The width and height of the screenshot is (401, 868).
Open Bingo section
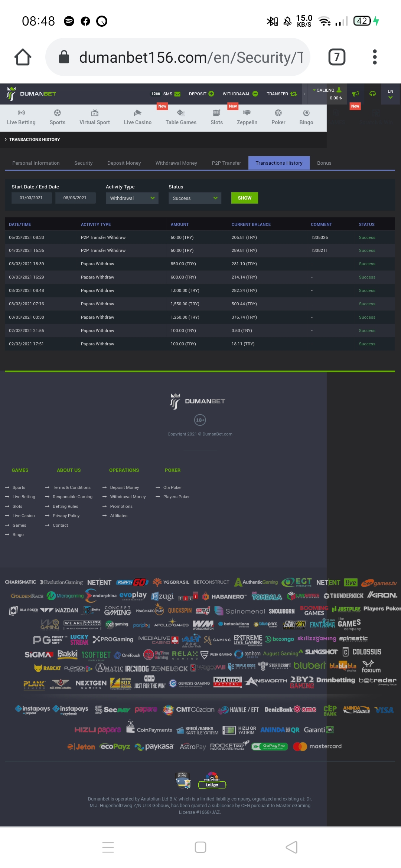[306, 118]
